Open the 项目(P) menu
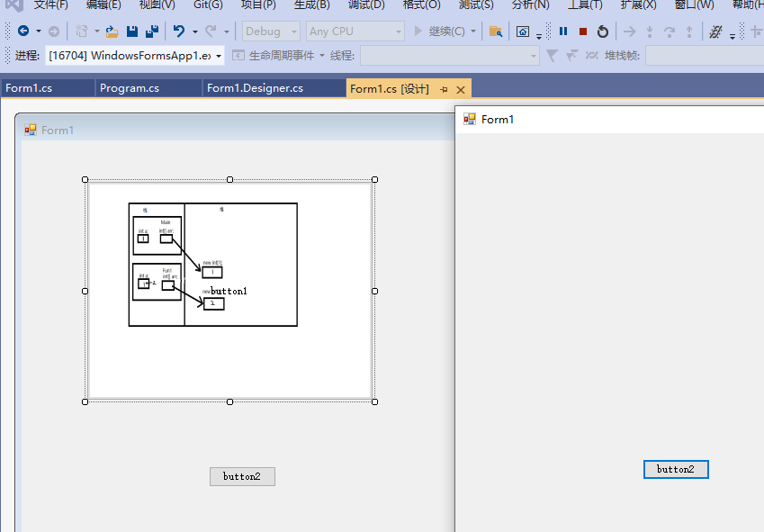The width and height of the screenshot is (764, 532). (x=258, y=5)
